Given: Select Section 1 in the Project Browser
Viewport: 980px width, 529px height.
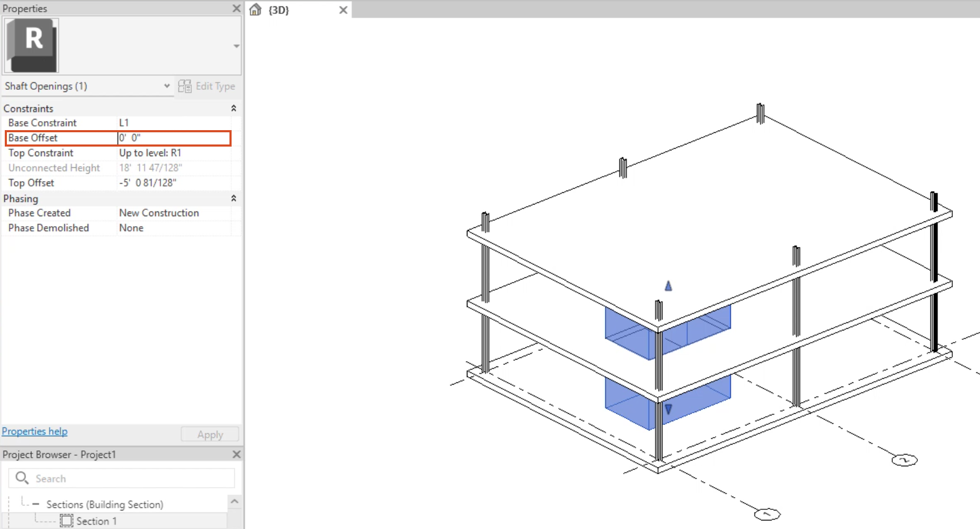Looking at the screenshot, I should (97, 521).
